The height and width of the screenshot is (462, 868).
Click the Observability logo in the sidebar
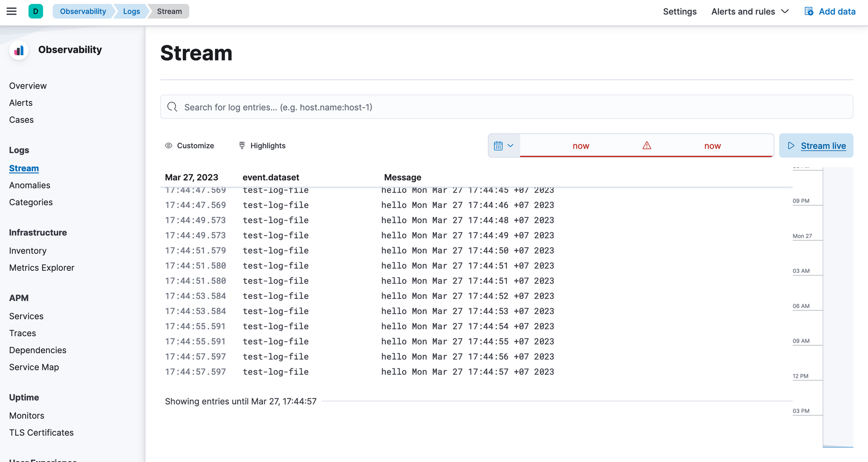(18, 50)
